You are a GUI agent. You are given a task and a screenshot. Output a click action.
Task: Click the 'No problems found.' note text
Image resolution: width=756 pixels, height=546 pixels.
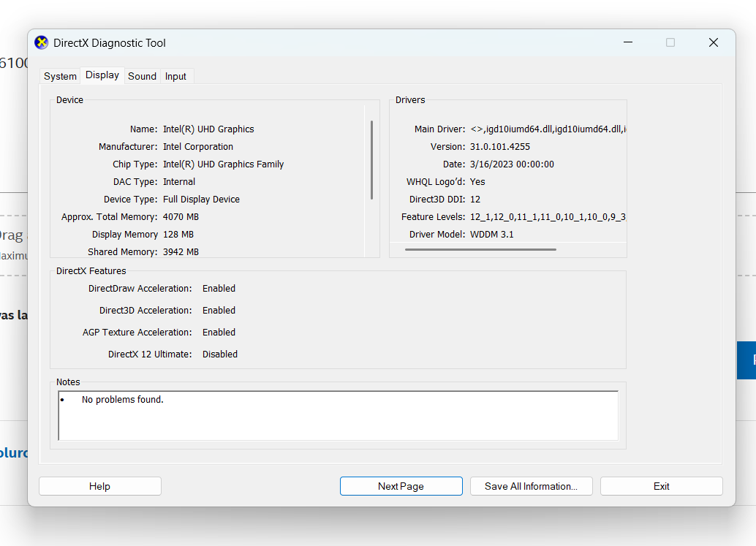point(123,400)
